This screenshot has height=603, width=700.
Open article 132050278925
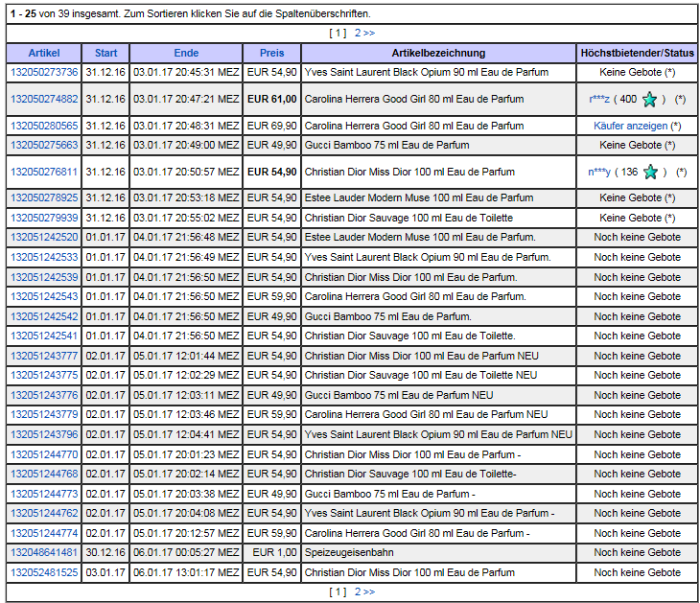pyautogui.click(x=44, y=197)
